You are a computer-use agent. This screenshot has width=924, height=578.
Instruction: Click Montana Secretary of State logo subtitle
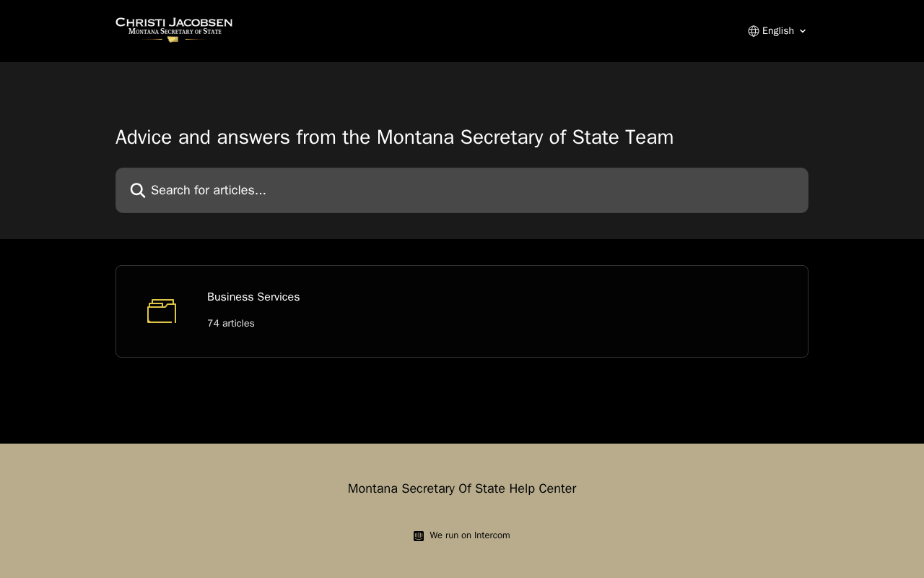coord(175,32)
